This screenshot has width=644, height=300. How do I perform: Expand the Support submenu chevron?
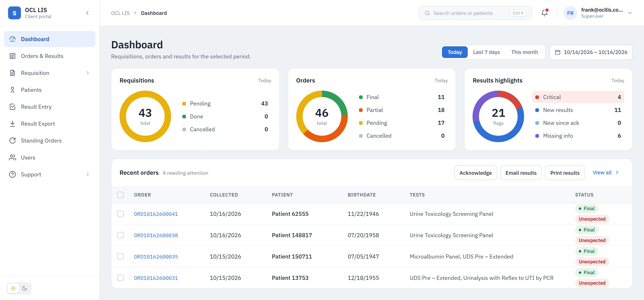[88, 174]
